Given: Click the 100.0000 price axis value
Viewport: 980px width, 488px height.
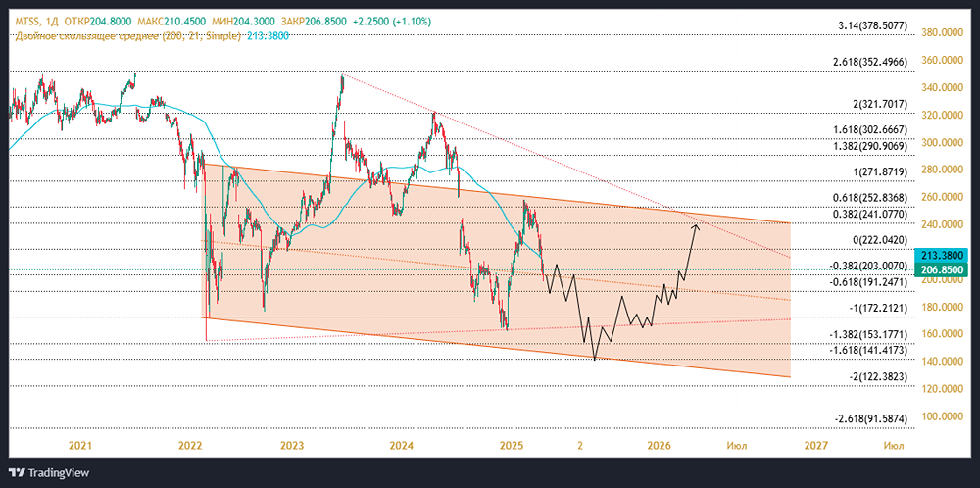Looking at the screenshot, I should coord(943,416).
